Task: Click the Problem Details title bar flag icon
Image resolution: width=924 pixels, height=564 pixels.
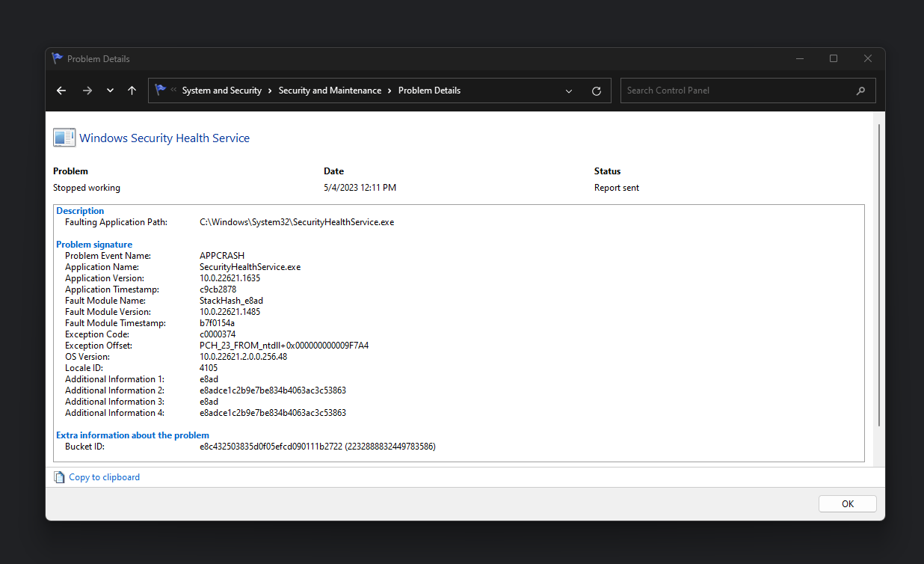Action: point(58,58)
